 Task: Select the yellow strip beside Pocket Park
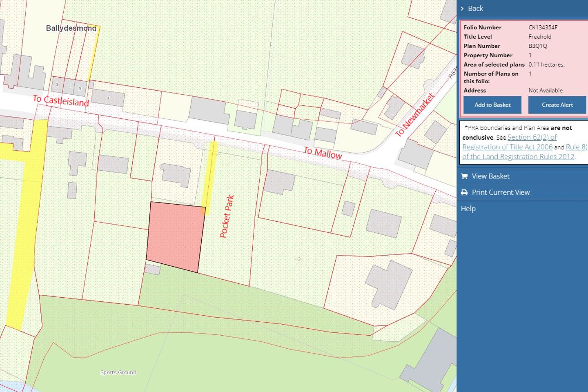[x=209, y=176]
